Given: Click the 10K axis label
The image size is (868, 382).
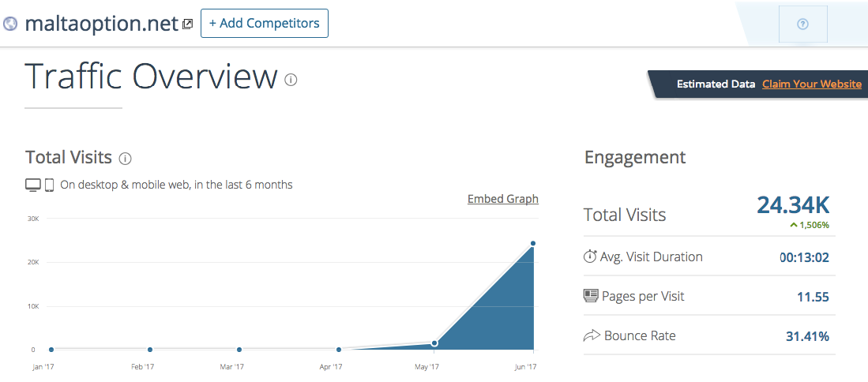Looking at the screenshot, I should tap(32, 306).
